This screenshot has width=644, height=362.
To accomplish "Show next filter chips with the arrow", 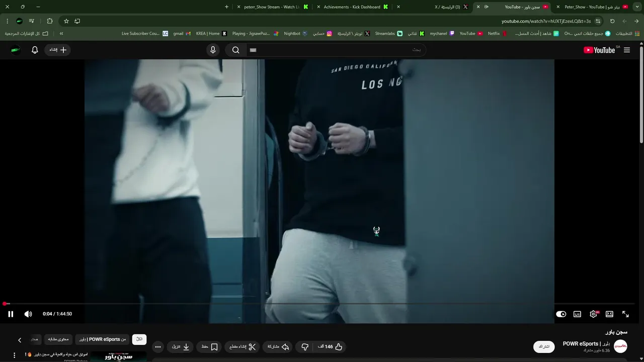I will [x=20, y=340].
